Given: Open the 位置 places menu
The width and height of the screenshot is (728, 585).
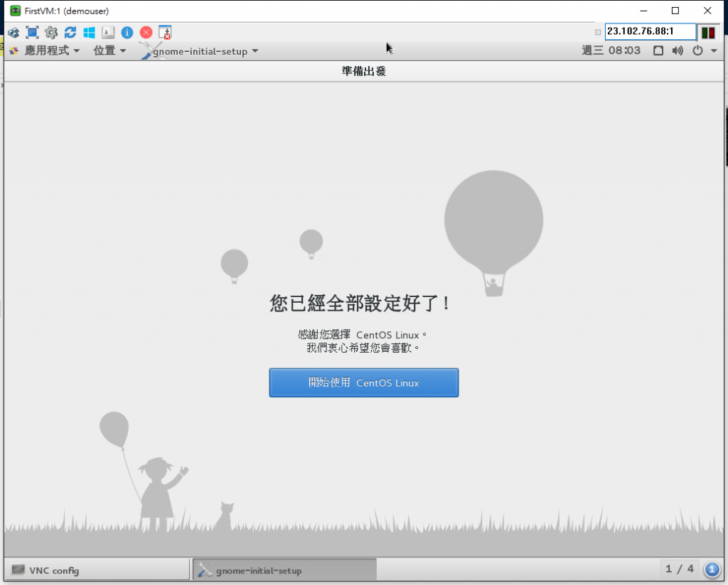Looking at the screenshot, I should [x=109, y=50].
